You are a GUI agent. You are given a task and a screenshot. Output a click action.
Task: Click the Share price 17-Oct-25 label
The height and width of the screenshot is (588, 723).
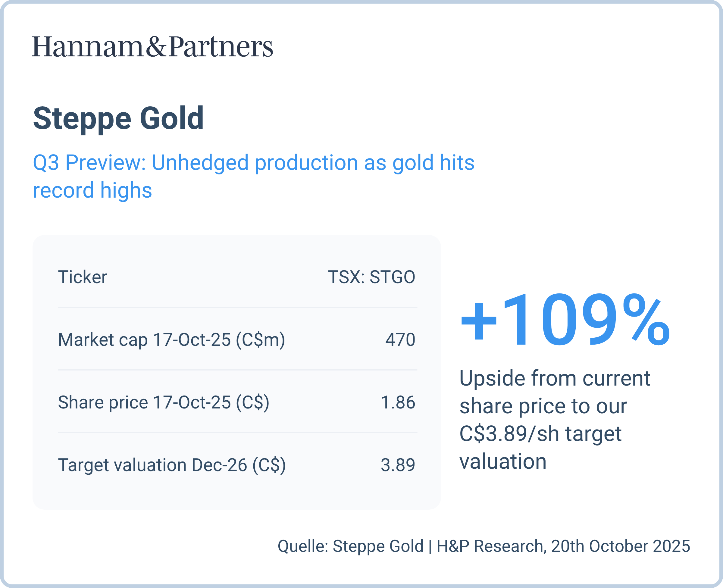click(x=164, y=402)
